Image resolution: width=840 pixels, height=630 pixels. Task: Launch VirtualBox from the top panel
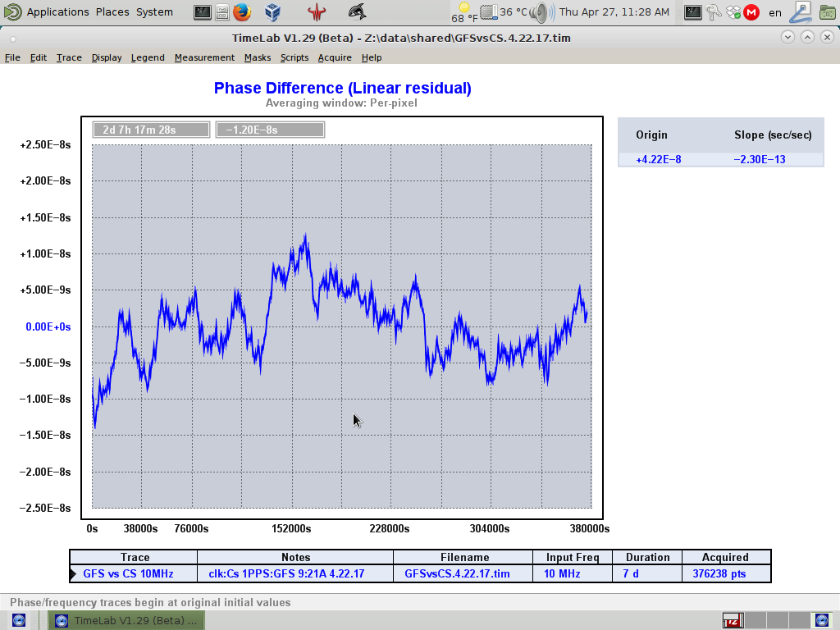(273, 11)
